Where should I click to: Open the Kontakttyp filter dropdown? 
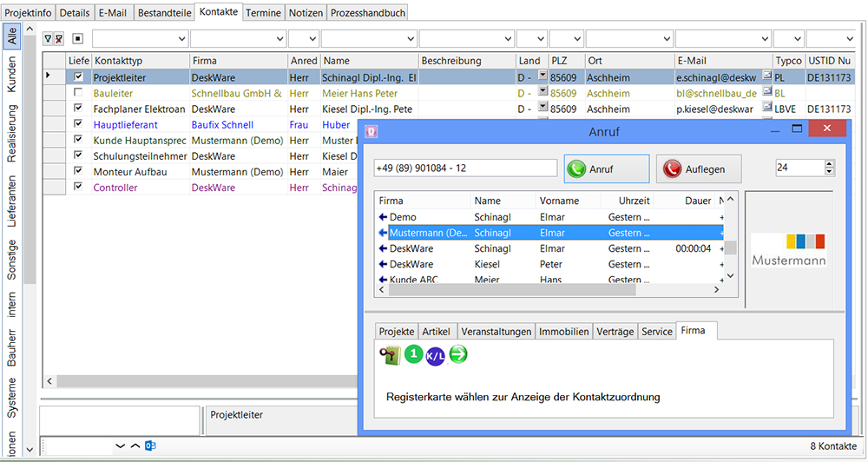(x=181, y=39)
